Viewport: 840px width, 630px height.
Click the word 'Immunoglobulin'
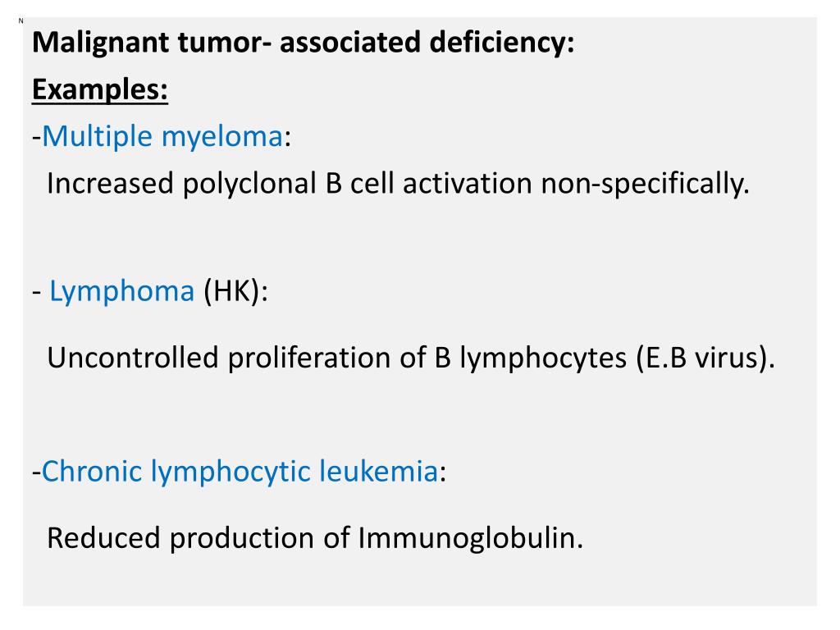tap(470, 538)
